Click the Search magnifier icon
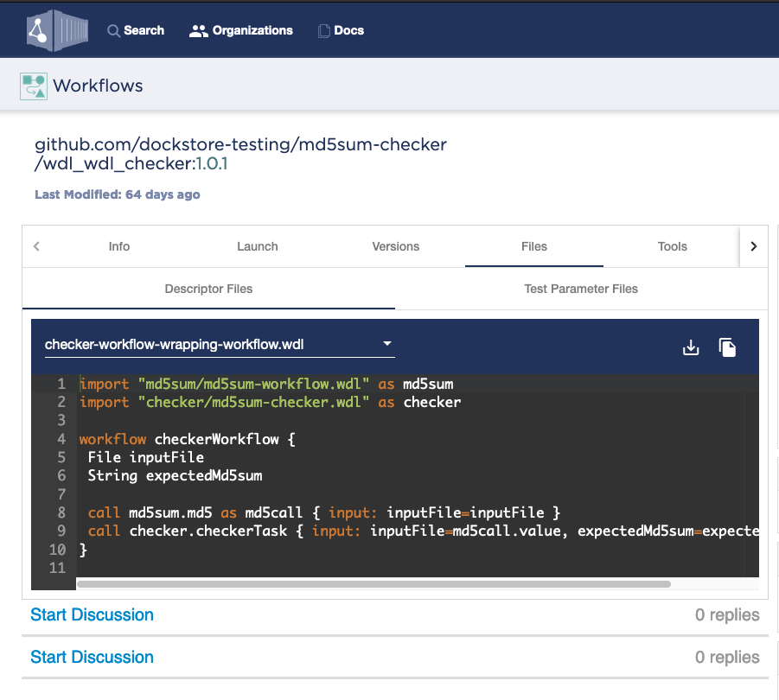Image resolution: width=779 pixels, height=700 pixels. (x=113, y=31)
